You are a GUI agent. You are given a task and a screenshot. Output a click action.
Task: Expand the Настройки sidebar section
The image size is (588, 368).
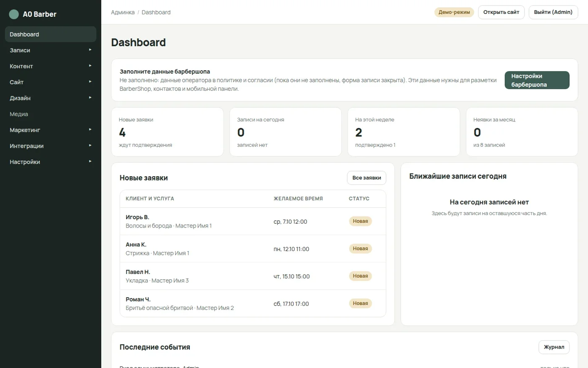(50, 162)
